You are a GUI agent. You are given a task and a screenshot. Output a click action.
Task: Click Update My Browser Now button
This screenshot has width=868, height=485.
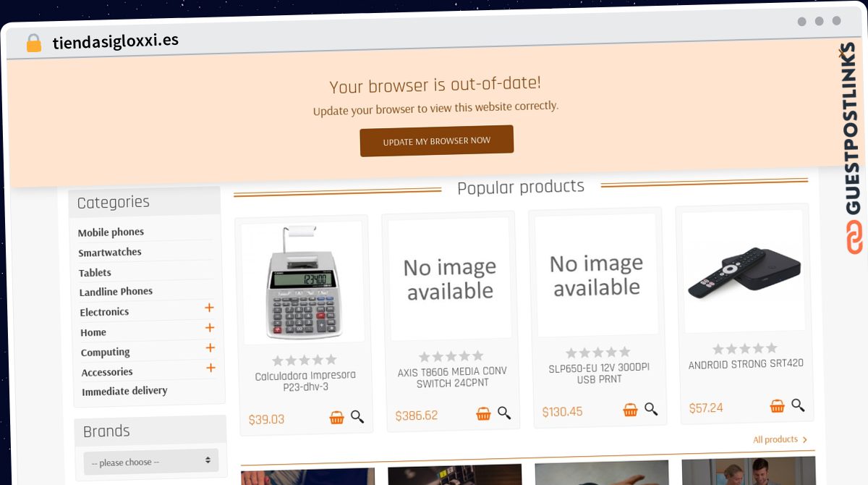coord(437,141)
